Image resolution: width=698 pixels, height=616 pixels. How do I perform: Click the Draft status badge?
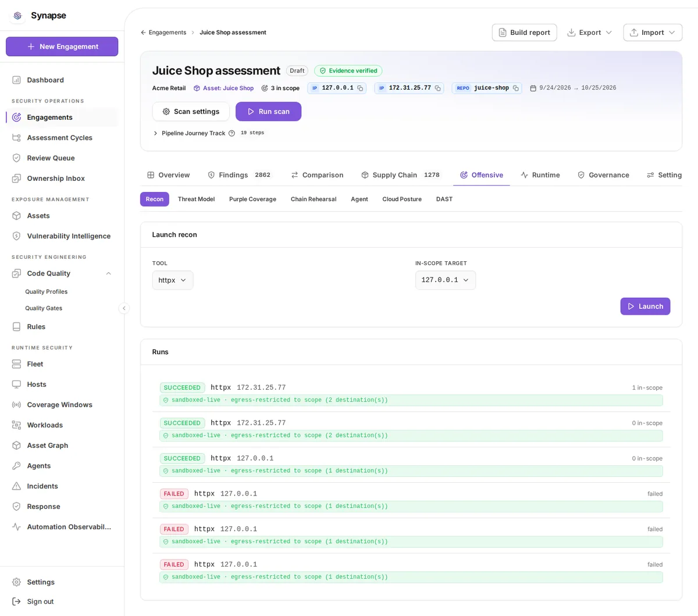click(x=297, y=71)
